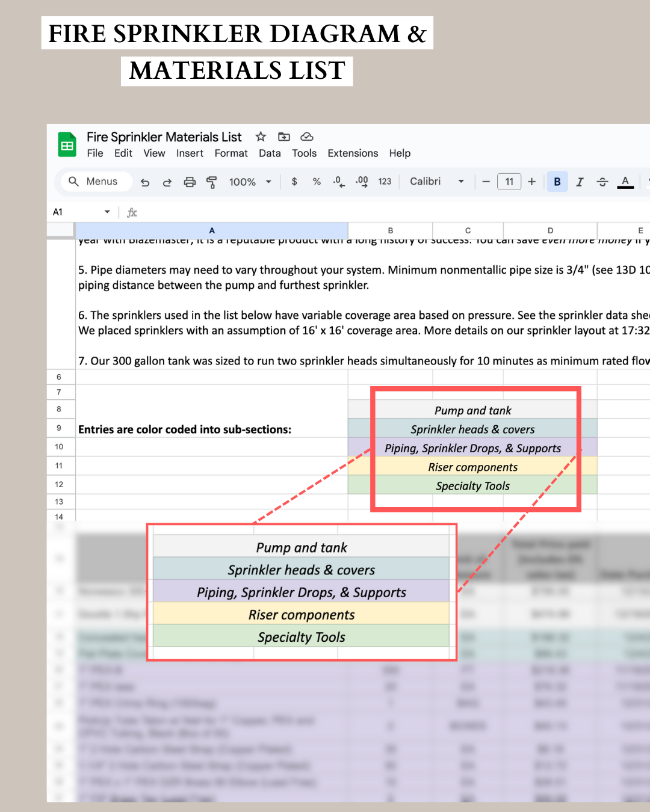Star the Fire Sprinkler Materials List document
This screenshot has height=812, width=650.
click(x=261, y=137)
